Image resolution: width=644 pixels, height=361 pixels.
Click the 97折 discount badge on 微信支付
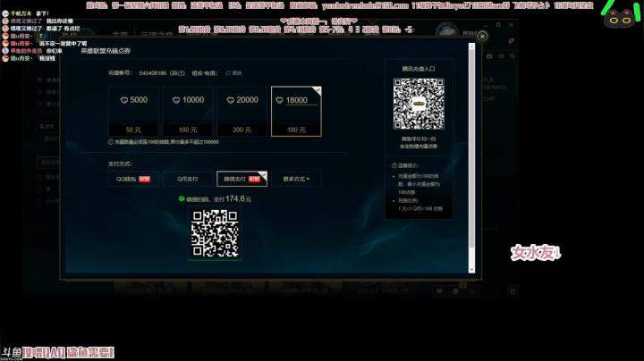(254, 180)
